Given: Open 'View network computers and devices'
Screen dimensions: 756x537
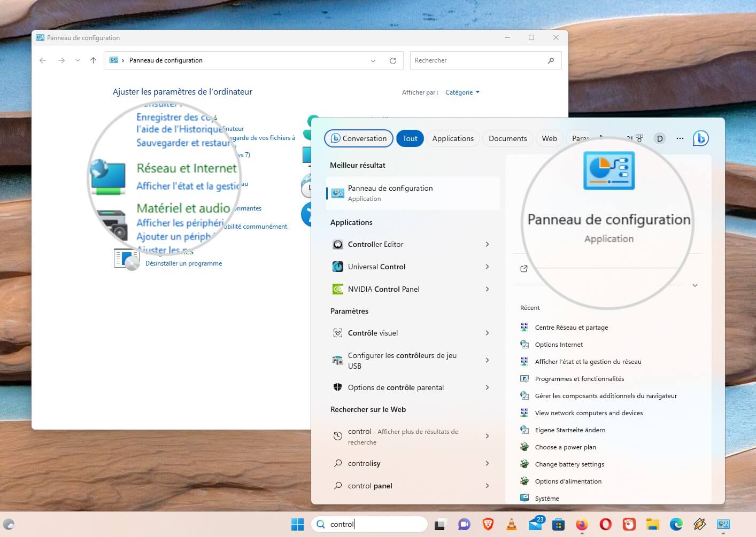Looking at the screenshot, I should pos(589,413).
